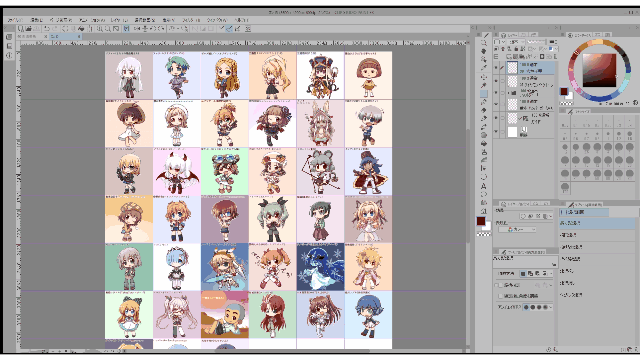640x360 pixels.
Task: Select the Move hand tool in tool palette
Action: click(484, 51)
